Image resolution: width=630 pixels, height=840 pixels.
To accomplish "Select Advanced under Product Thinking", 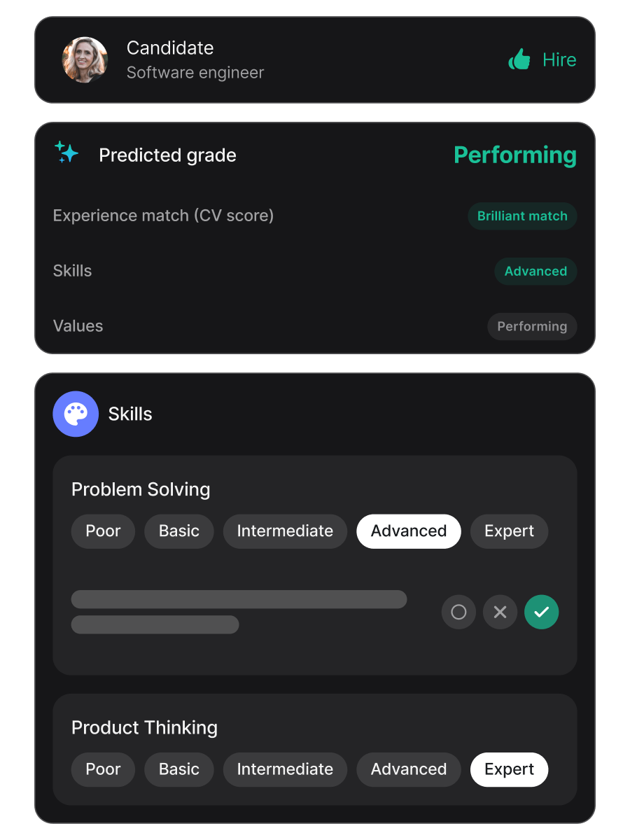I will coord(409,769).
